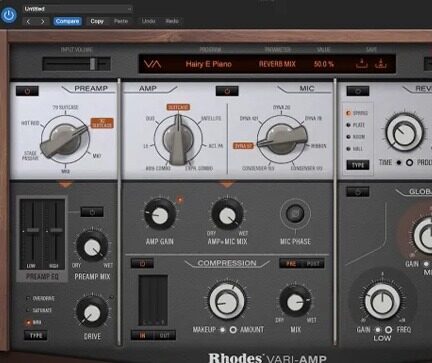Click the Compare button

point(67,21)
